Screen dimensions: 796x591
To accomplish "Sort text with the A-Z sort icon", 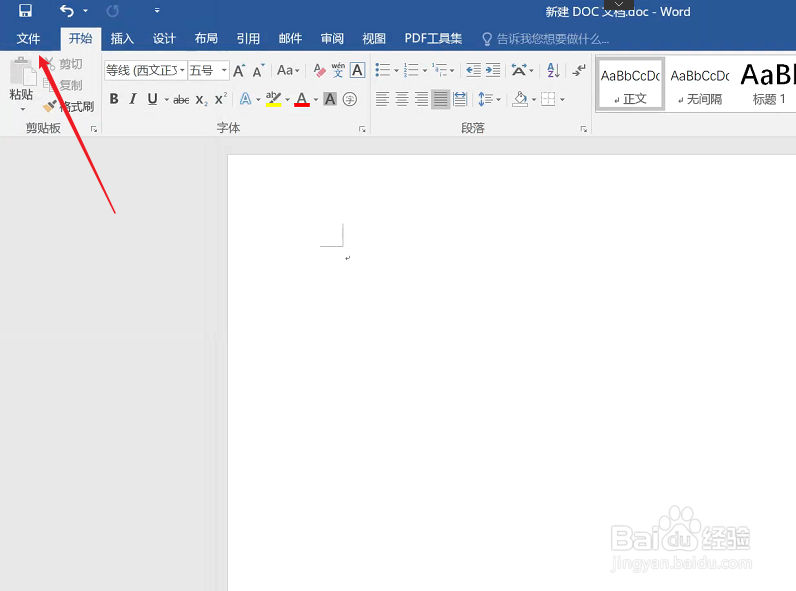I will [553, 70].
